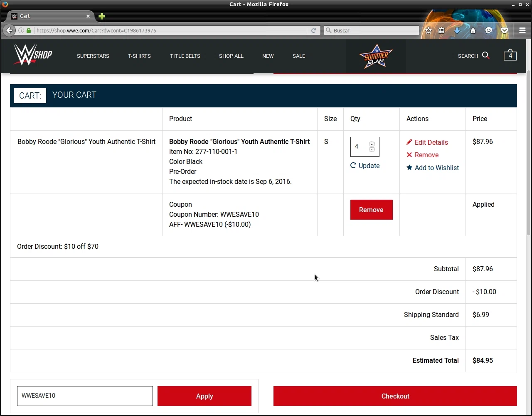Open a new tab with the plus icon
Image resolution: width=532 pixels, height=416 pixels.
point(102,16)
